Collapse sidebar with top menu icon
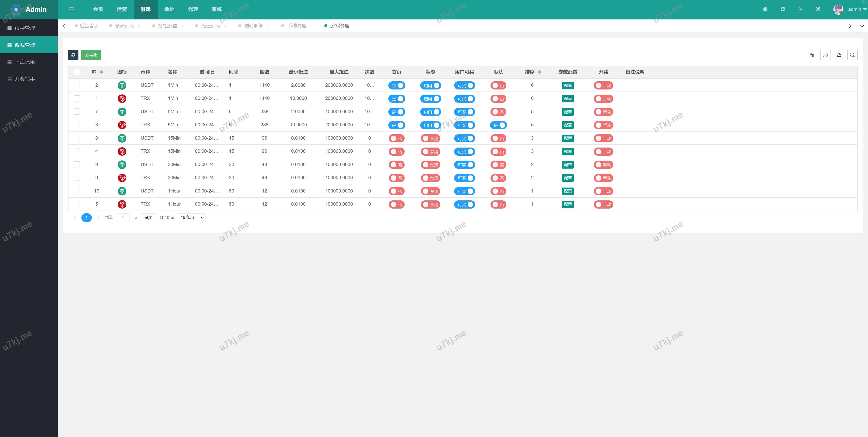 71,9
